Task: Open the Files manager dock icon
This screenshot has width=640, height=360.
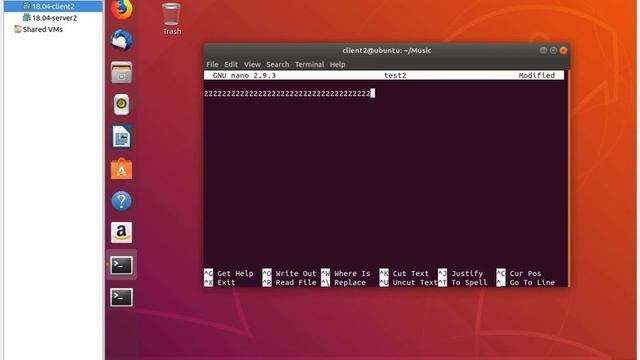Action: click(x=122, y=72)
